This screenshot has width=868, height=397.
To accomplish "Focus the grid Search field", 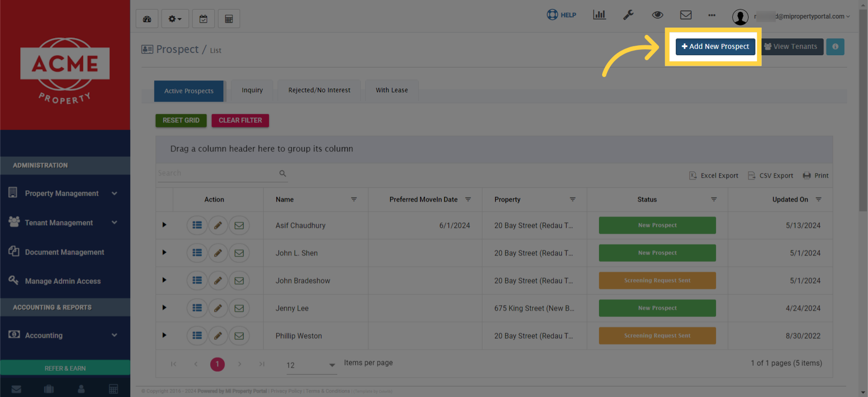I will (217, 173).
